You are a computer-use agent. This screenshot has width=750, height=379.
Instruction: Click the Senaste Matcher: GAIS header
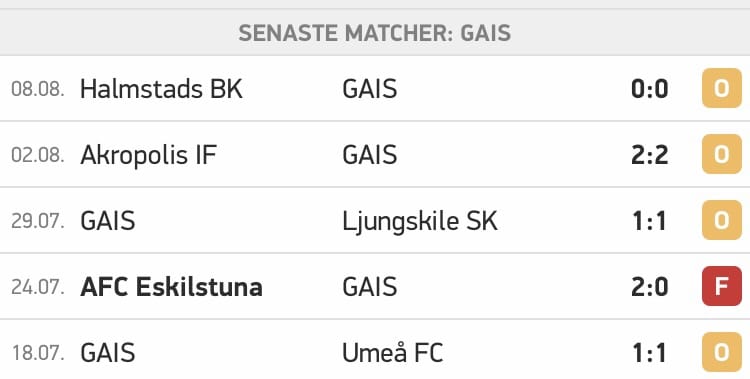click(x=375, y=33)
